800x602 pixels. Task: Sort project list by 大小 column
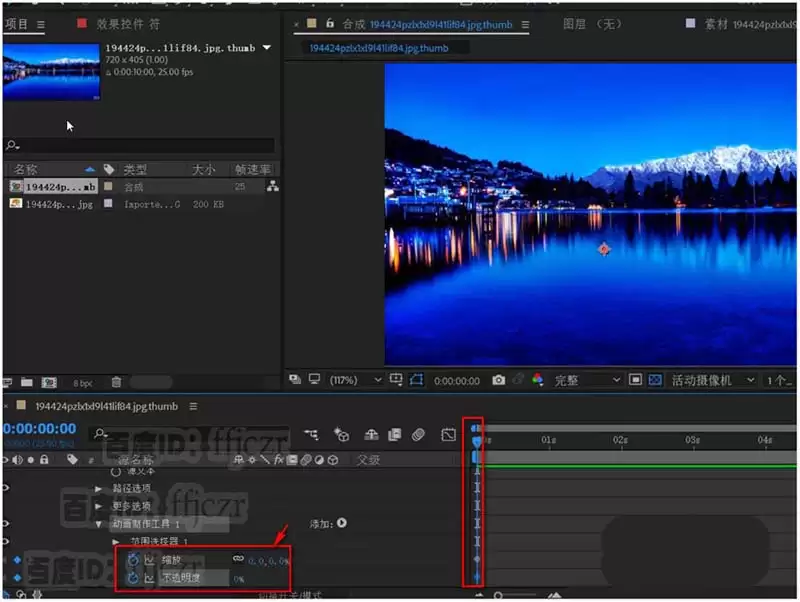coord(203,169)
